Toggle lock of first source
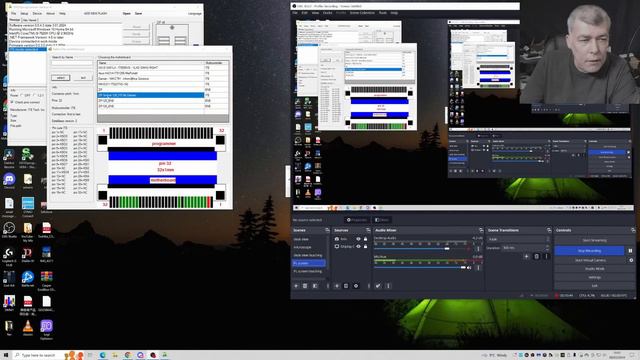640x360 pixels. coord(365,239)
